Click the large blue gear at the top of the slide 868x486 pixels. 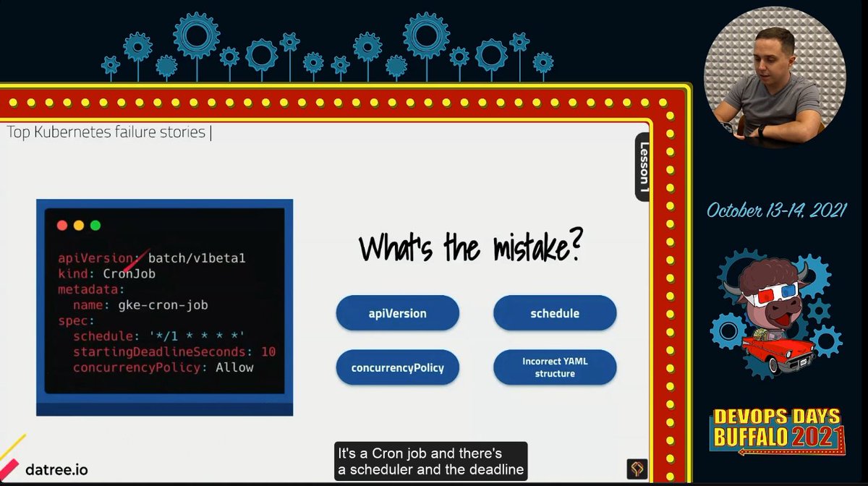[197, 35]
